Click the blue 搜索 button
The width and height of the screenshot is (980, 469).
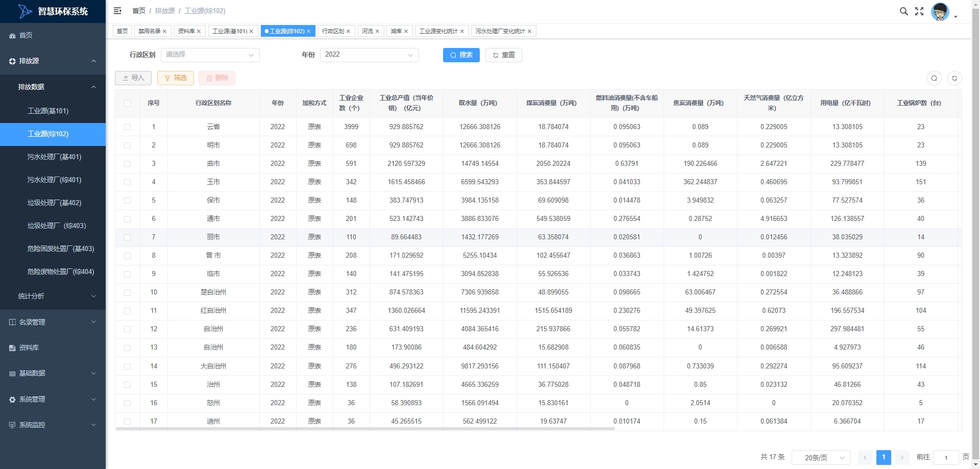tap(461, 55)
